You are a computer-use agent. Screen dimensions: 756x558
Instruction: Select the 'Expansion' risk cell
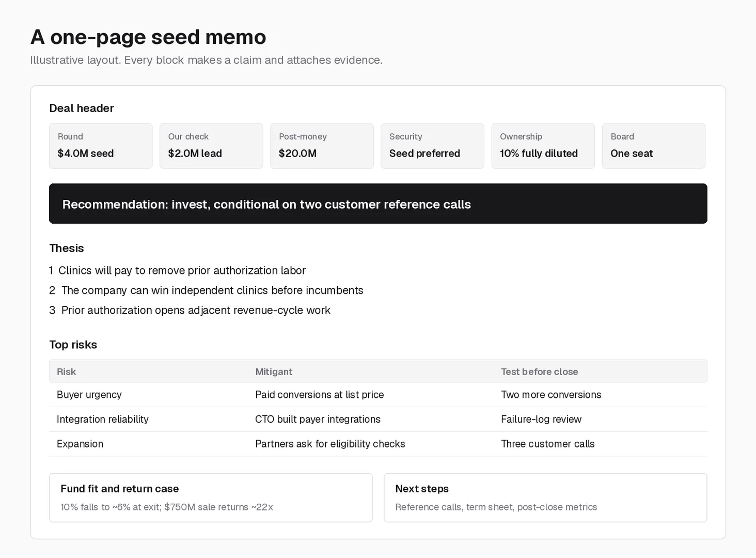pos(80,444)
